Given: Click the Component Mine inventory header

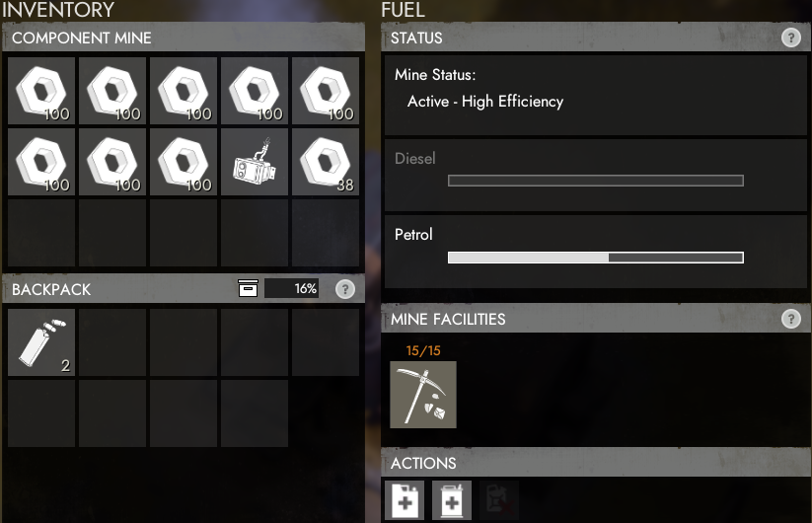Looking at the screenshot, I should pyautogui.click(x=184, y=37).
